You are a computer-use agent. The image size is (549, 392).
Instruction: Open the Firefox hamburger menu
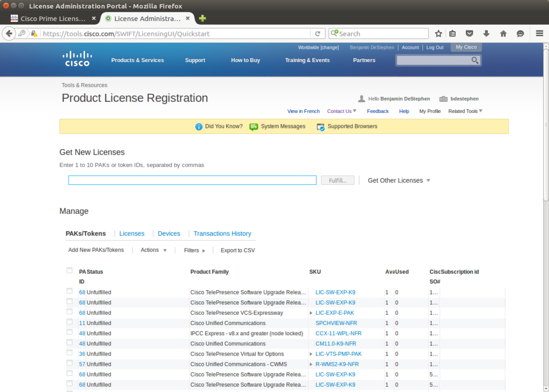pos(539,34)
